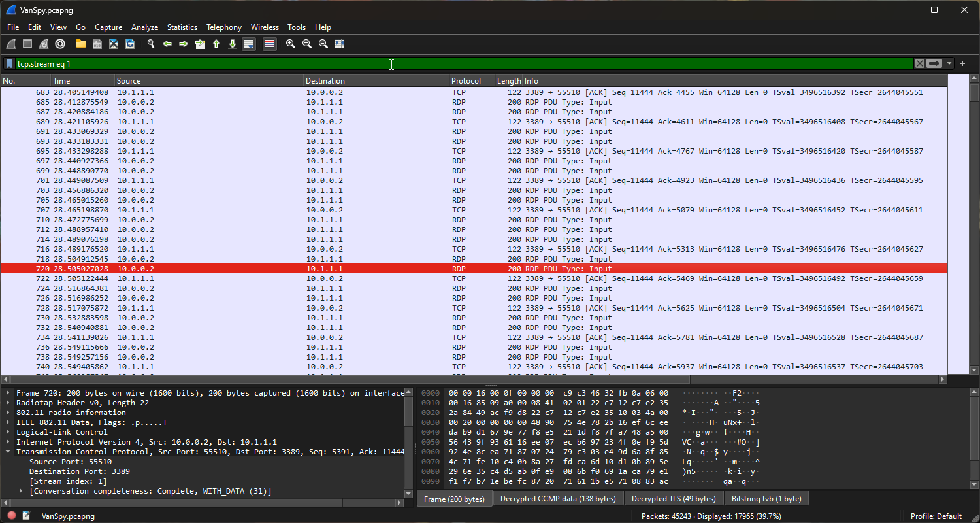This screenshot has height=523, width=980.
Task: Expand IEEE 802.11 Data section
Action: tap(8, 422)
